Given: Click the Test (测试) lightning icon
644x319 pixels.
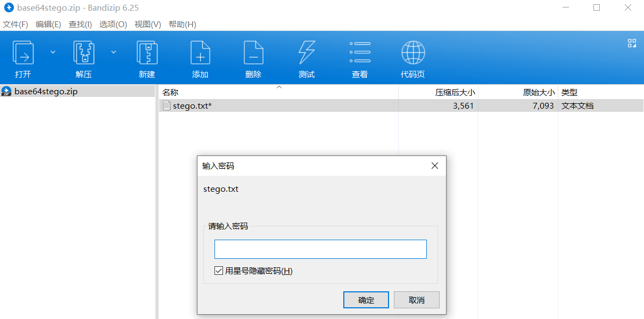Looking at the screenshot, I should pos(307,53).
